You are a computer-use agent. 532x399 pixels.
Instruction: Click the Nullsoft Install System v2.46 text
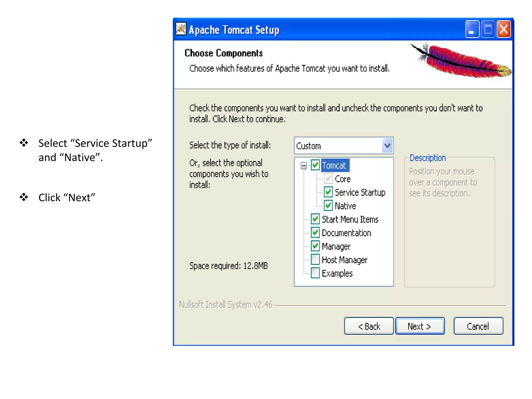point(225,304)
